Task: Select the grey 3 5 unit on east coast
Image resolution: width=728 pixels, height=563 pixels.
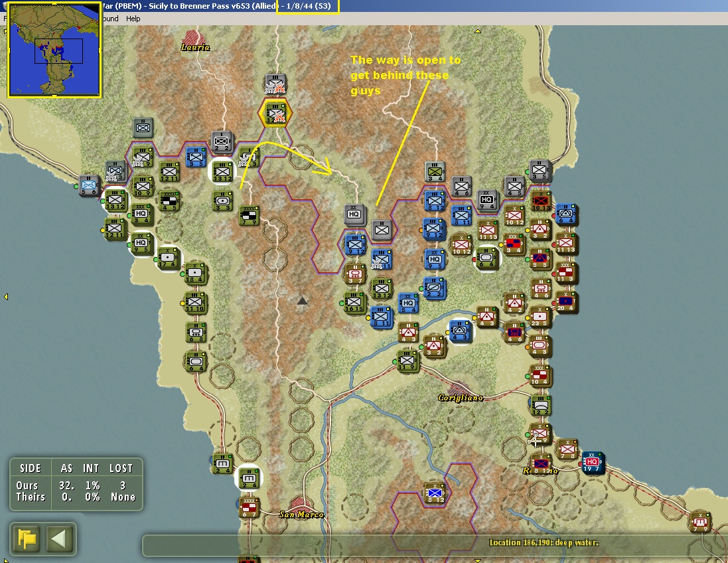Action: tap(540, 171)
